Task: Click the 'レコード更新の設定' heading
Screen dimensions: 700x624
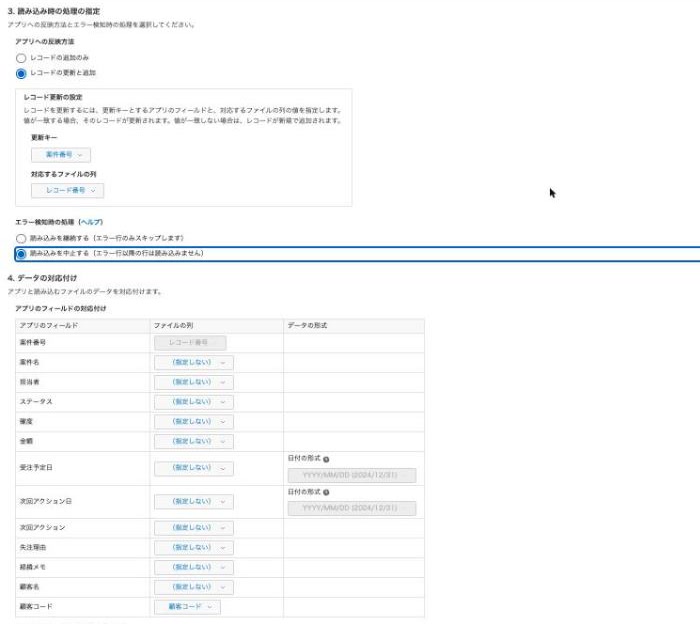Action: (53, 97)
